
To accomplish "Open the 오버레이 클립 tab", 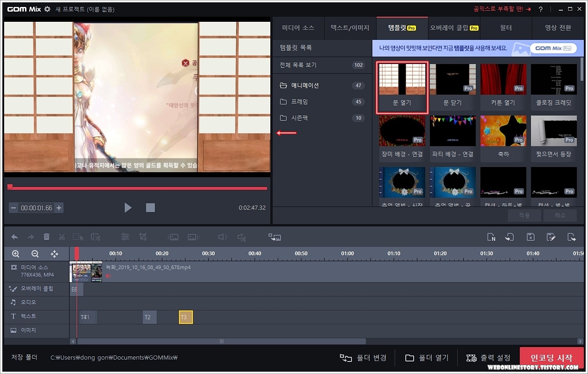I will (454, 28).
